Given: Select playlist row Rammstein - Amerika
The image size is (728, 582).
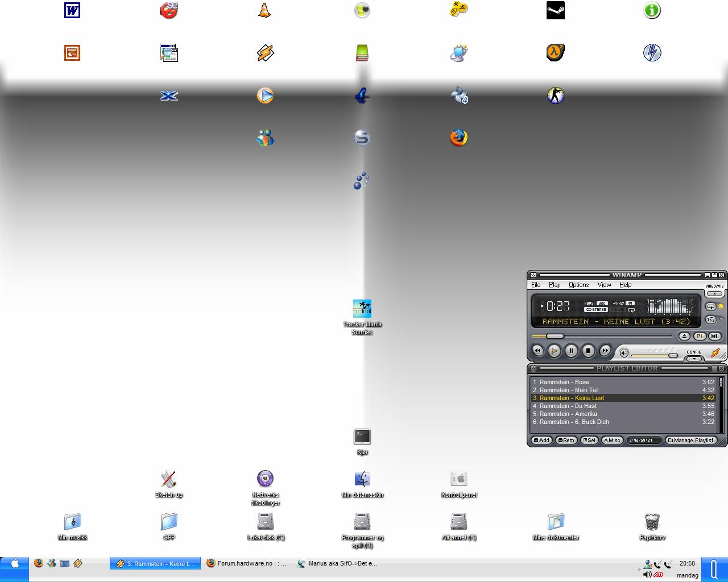Looking at the screenshot, I should click(x=623, y=414).
